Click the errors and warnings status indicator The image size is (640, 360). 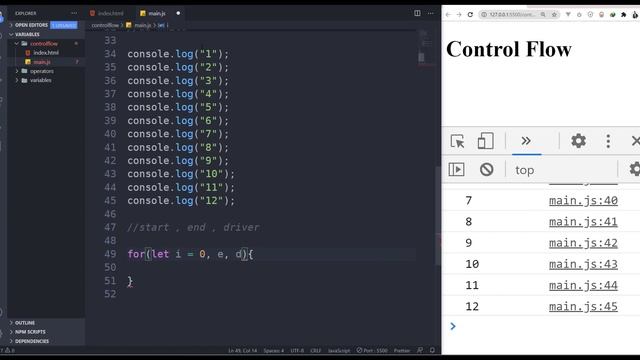coord(7,350)
